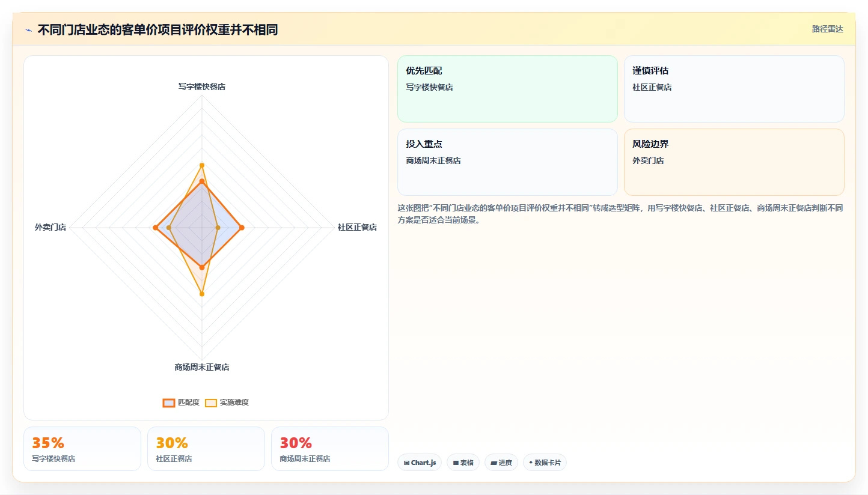Viewport: 868px width, 495px height.
Task: Click 实施难度 point on 外卖门店 axis
Action: pyautogui.click(x=169, y=228)
